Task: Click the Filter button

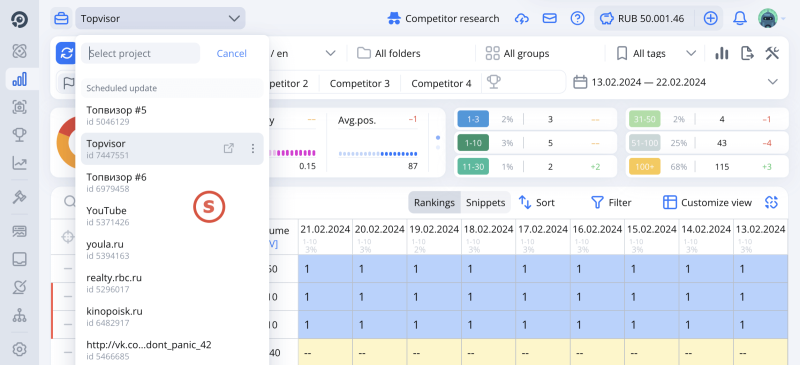Action: pos(611,203)
